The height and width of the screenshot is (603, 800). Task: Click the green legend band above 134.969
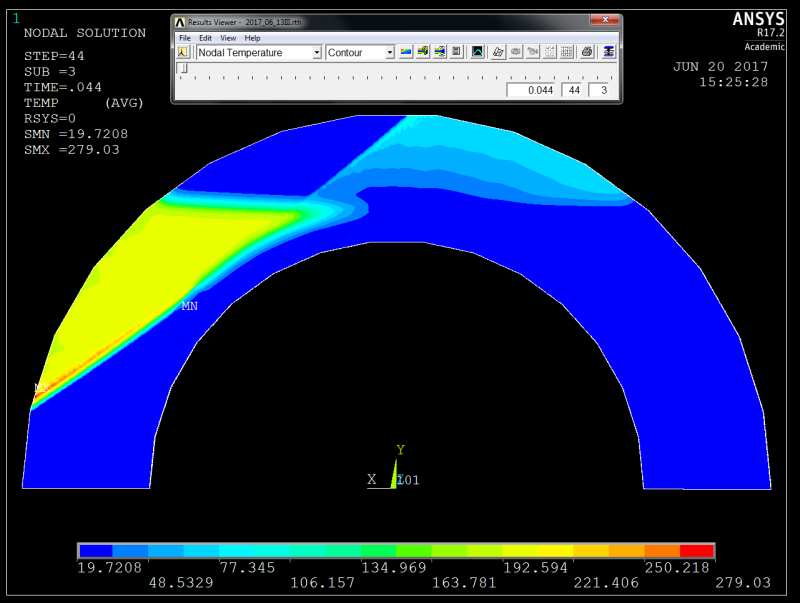[379, 551]
